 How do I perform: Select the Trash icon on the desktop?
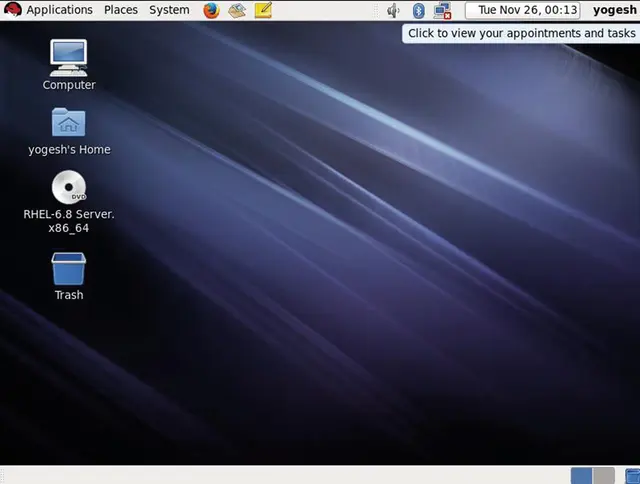coord(68,268)
